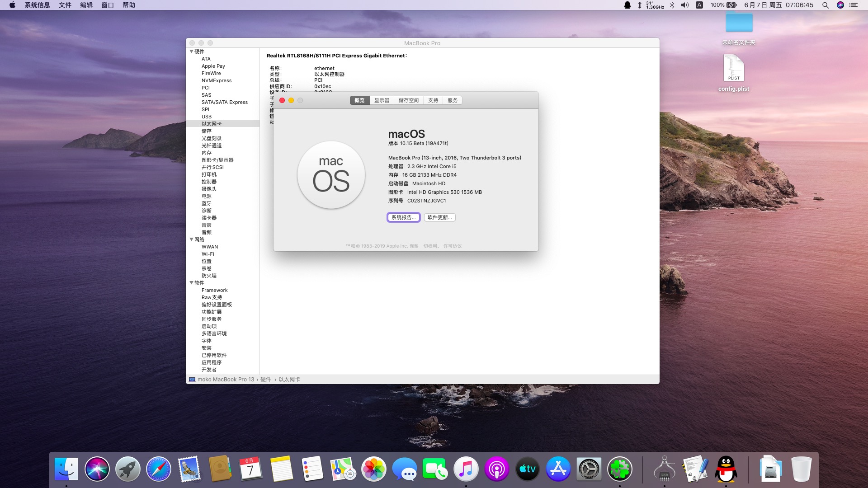Select 图形卡/显示器 graphics item

click(x=217, y=160)
